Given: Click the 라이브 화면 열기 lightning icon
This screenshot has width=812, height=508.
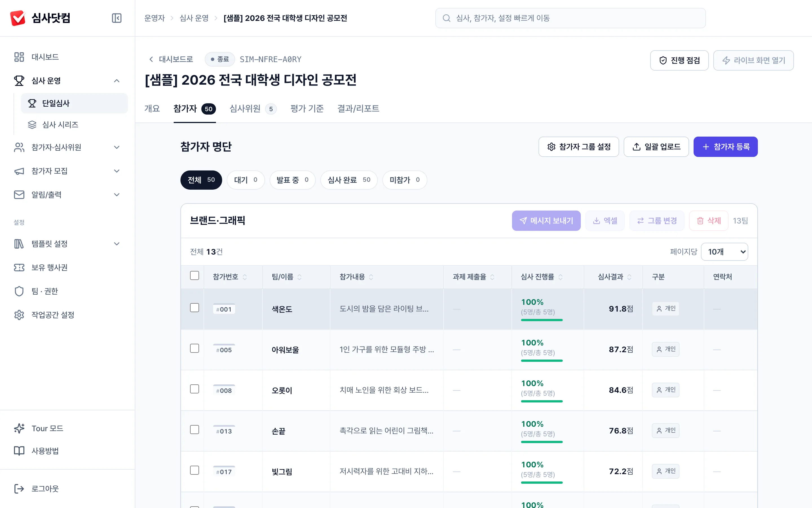Looking at the screenshot, I should pyautogui.click(x=726, y=60).
